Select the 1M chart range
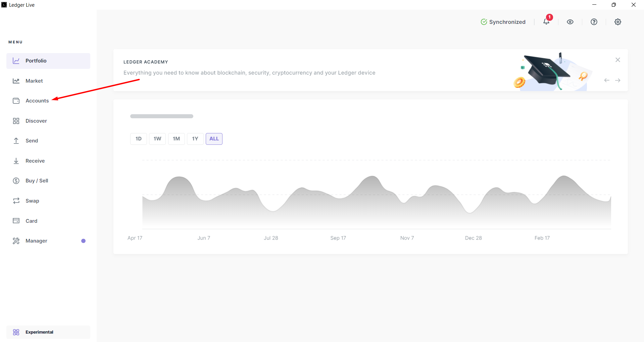This screenshot has height=342, width=644. (177, 139)
